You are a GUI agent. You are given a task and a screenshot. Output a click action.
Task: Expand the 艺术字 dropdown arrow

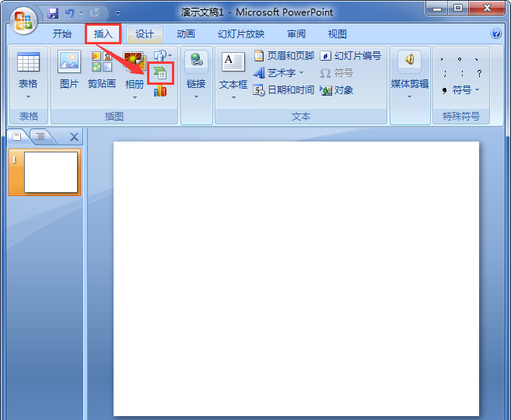[302, 72]
